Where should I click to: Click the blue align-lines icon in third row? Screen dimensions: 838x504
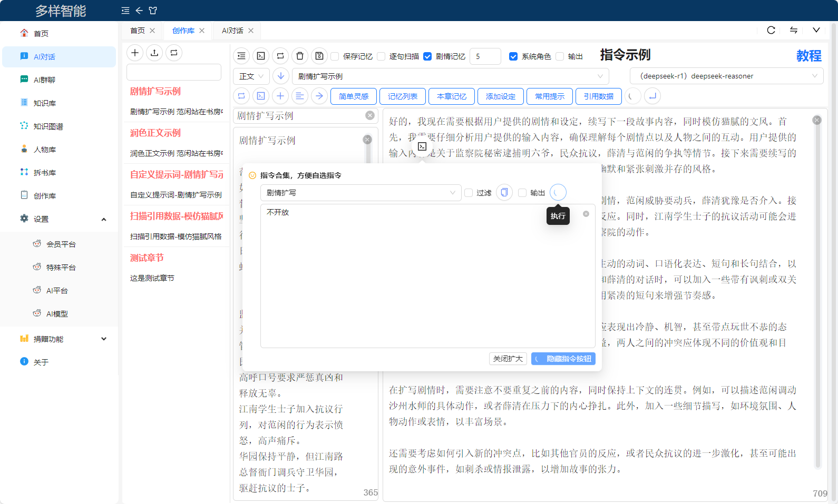pyautogui.click(x=300, y=96)
